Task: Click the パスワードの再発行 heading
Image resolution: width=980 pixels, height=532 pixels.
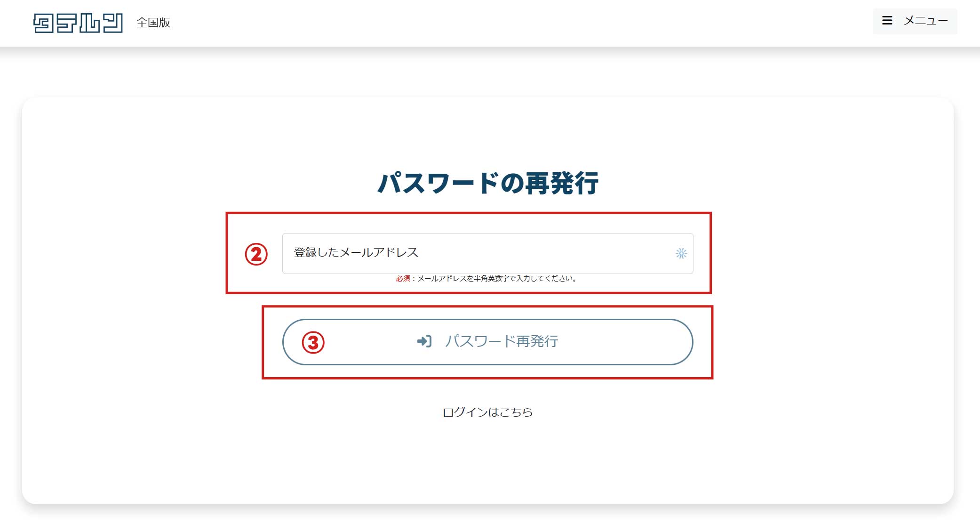Action: (487, 183)
